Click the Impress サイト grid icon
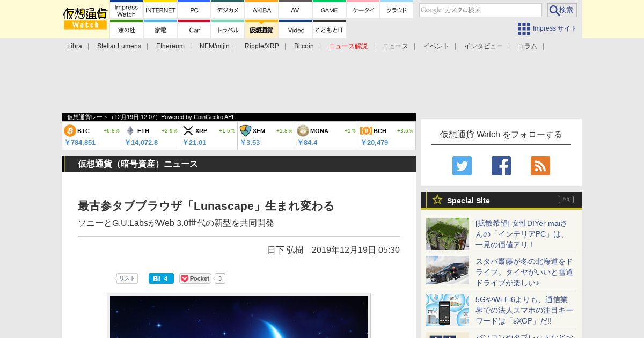 coord(524,28)
